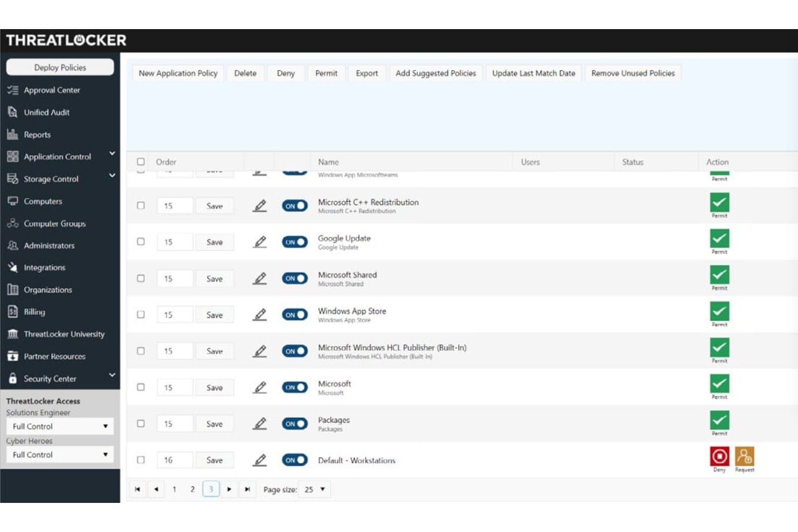The width and height of the screenshot is (798, 532).
Task: Click the Unified Audit sidebar icon
Action: [13, 112]
